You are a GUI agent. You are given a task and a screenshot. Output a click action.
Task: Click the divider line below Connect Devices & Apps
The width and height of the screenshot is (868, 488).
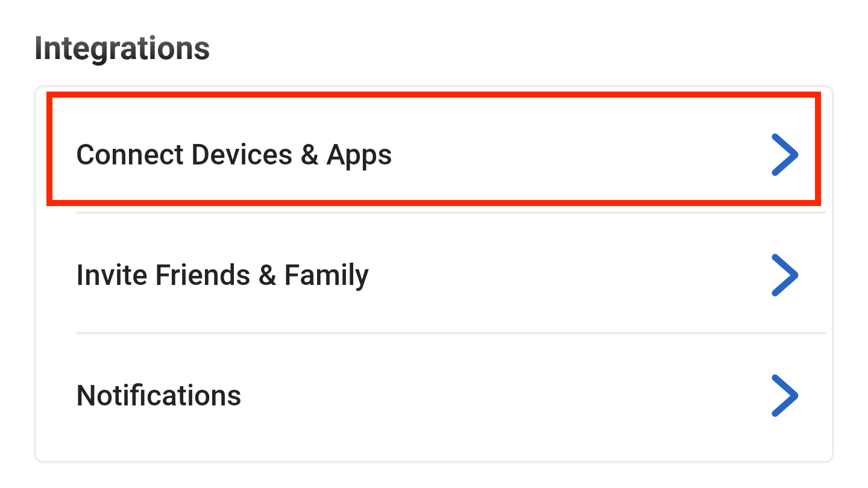tap(450, 212)
